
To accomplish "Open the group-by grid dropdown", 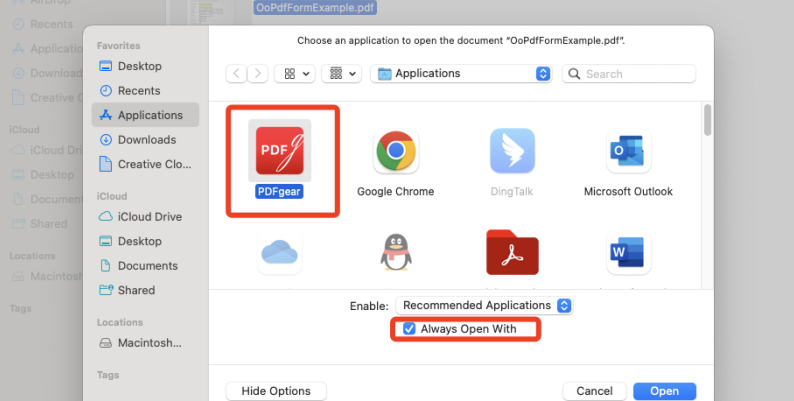I will [342, 73].
